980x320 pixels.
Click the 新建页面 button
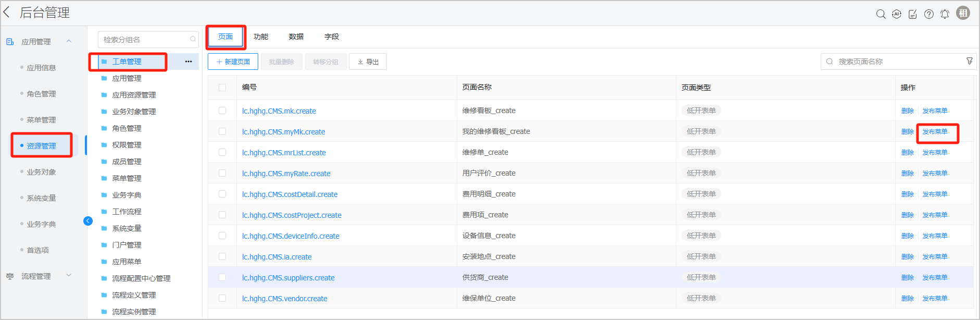(233, 61)
